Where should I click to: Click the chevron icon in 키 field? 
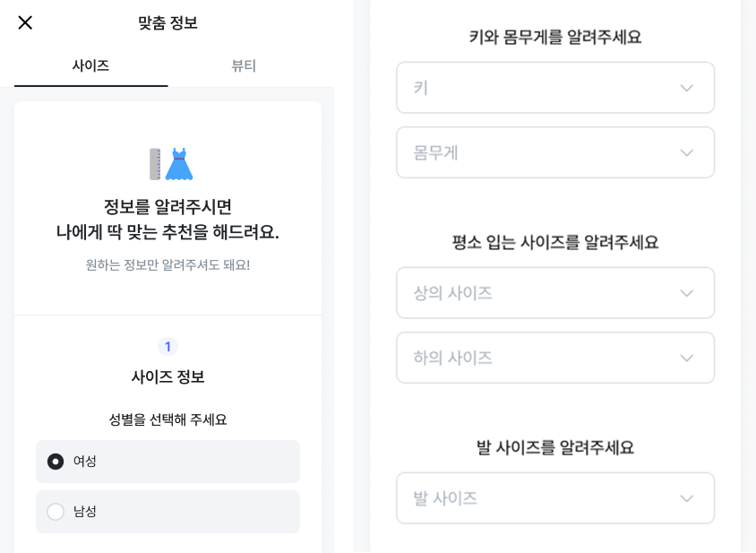tap(686, 88)
